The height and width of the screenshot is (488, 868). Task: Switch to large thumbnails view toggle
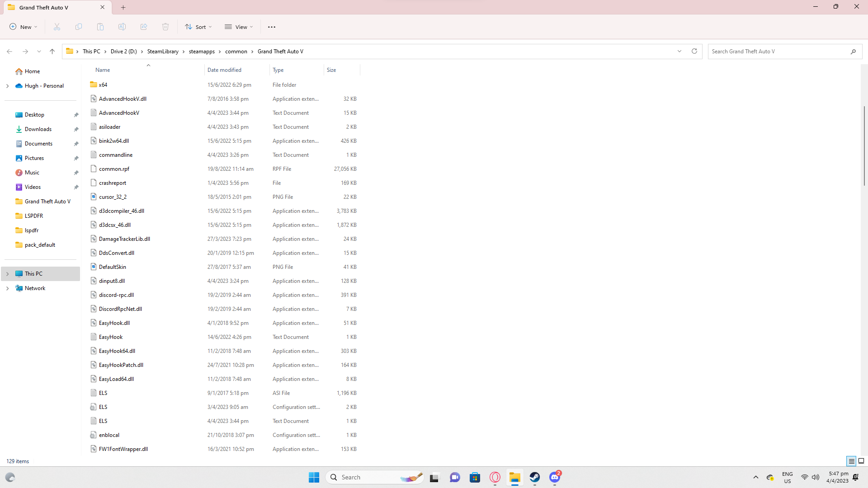click(x=861, y=461)
